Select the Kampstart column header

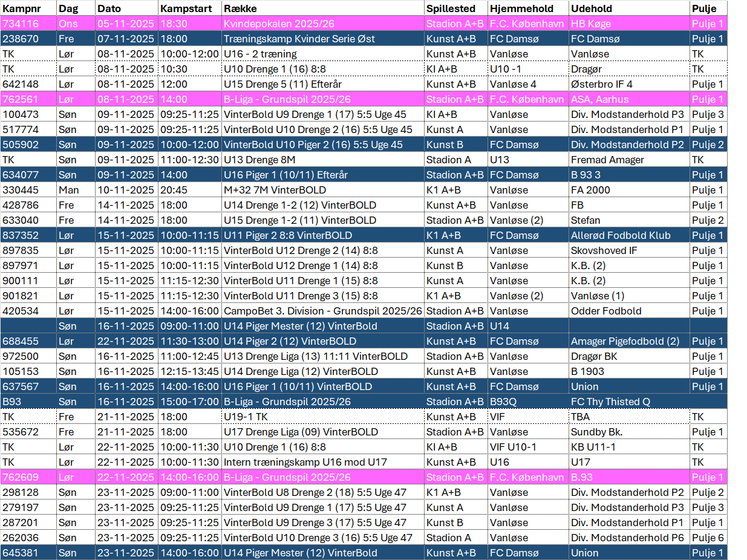pyautogui.click(x=185, y=8)
